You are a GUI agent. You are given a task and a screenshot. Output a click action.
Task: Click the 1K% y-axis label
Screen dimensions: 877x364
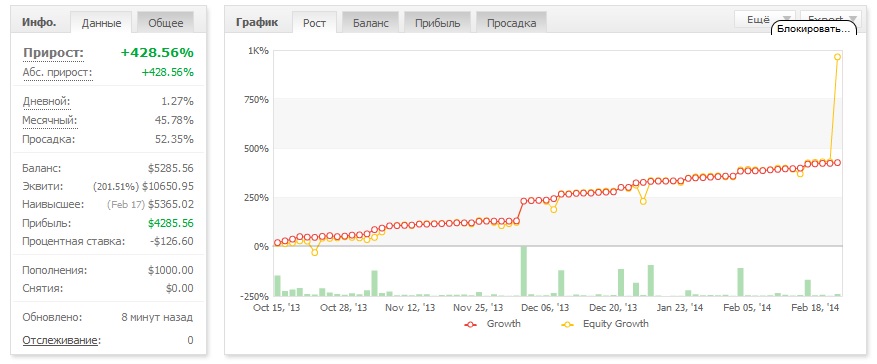point(258,51)
